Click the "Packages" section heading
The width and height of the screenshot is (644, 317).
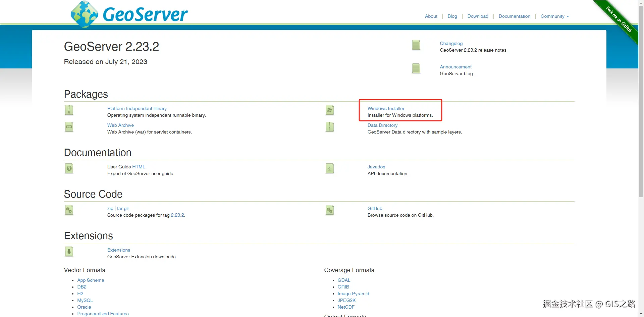pyautogui.click(x=86, y=94)
